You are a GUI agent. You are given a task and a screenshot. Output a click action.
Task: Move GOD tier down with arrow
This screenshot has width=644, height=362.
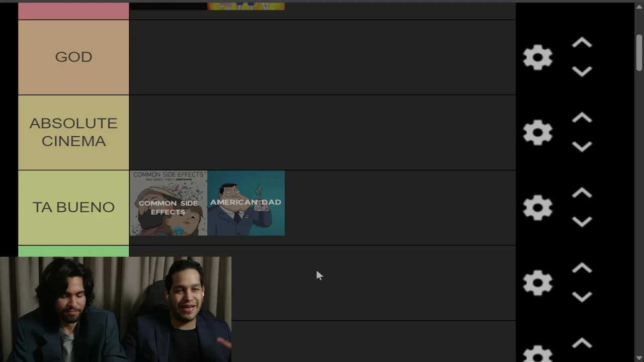pyautogui.click(x=582, y=71)
